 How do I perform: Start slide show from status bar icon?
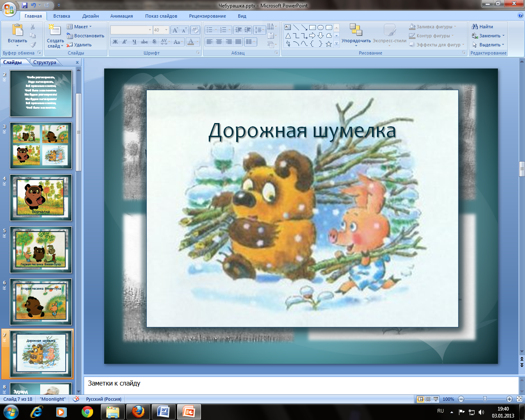(x=436, y=399)
